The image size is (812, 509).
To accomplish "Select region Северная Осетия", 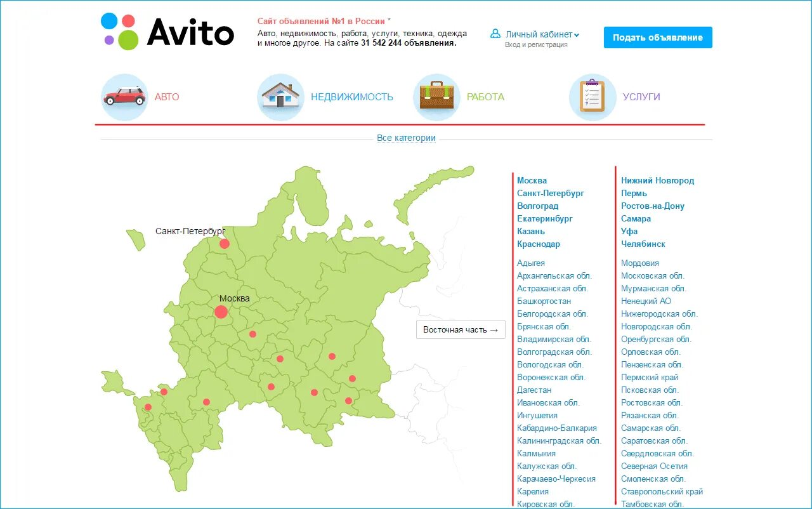I will [x=655, y=466].
